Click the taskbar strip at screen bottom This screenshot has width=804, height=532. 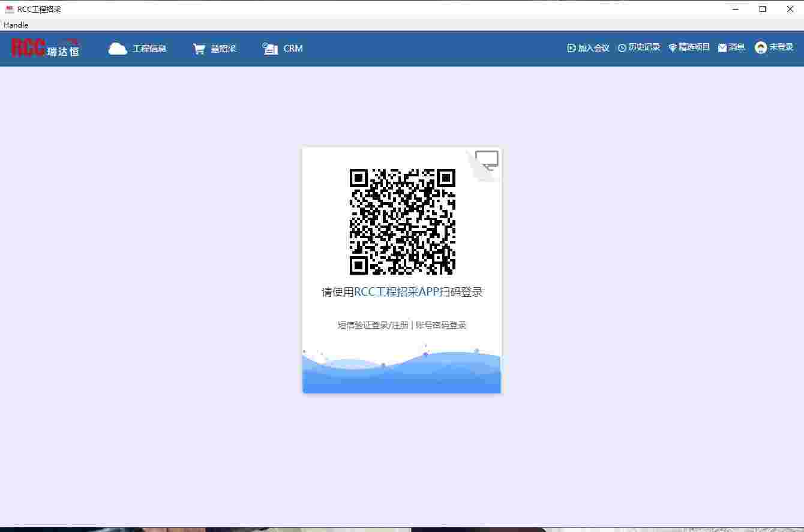[x=402, y=530]
